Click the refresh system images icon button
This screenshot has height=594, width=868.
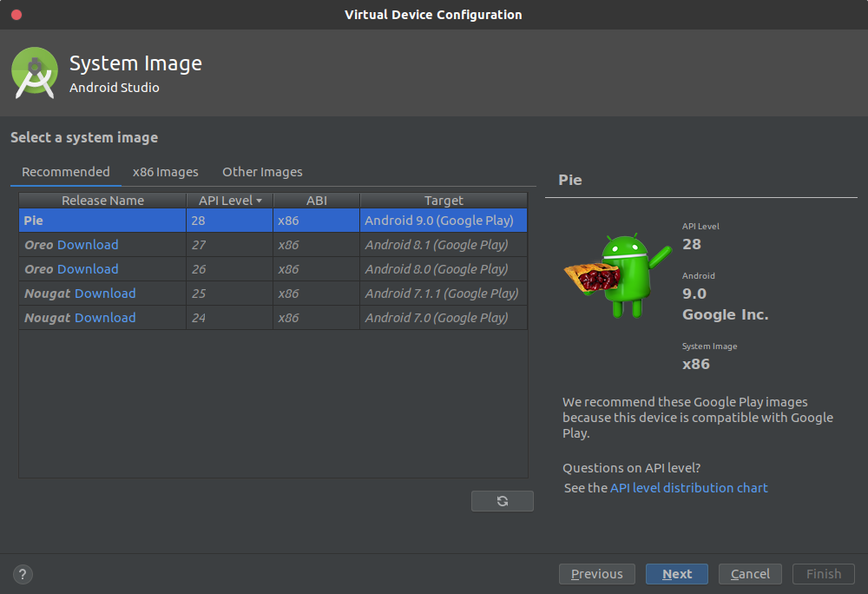(x=502, y=501)
